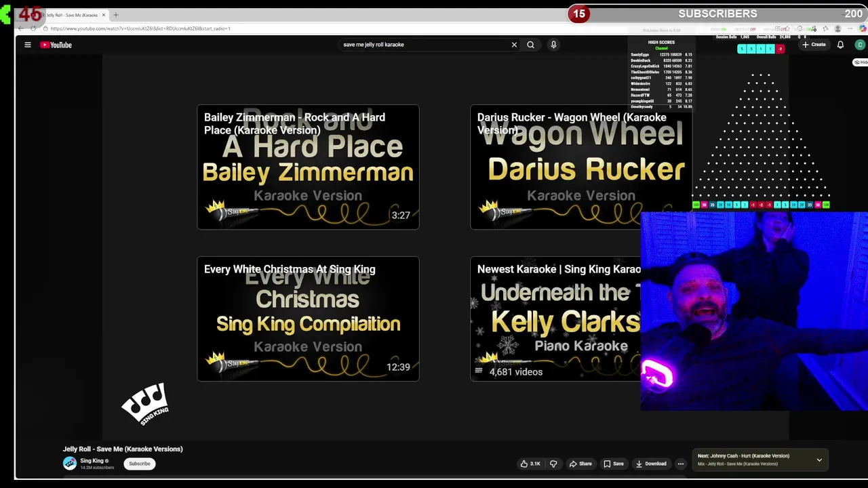Click the 12:39 duration badge
This screenshot has height=488, width=868.
pos(398,367)
